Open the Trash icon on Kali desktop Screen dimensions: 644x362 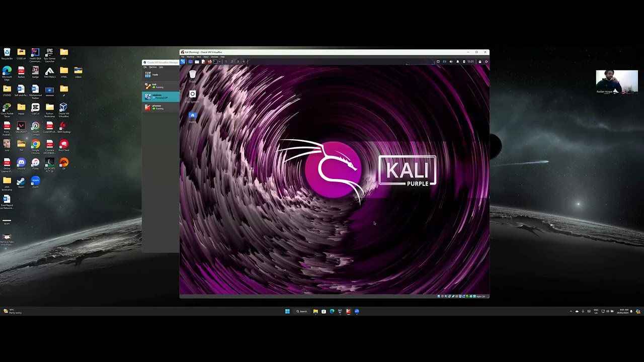click(x=192, y=75)
